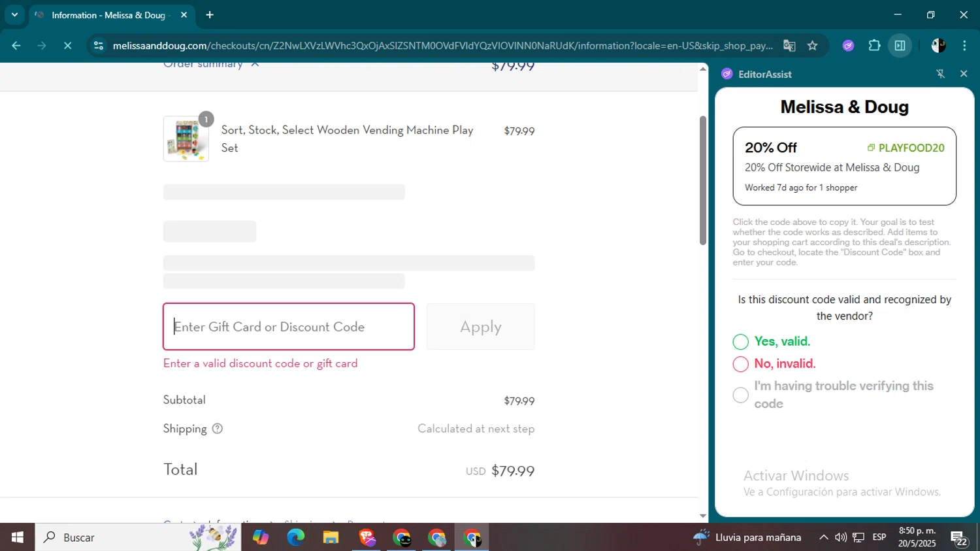Screen dimensions: 980x551
Task: Click the Subtotal $79.99 value
Action: [x=519, y=401]
